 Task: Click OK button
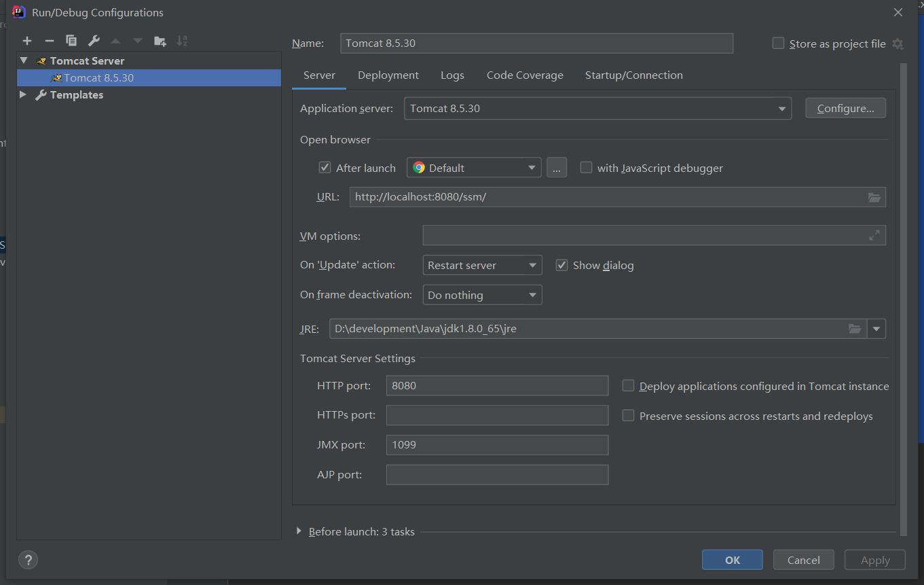[x=733, y=560]
